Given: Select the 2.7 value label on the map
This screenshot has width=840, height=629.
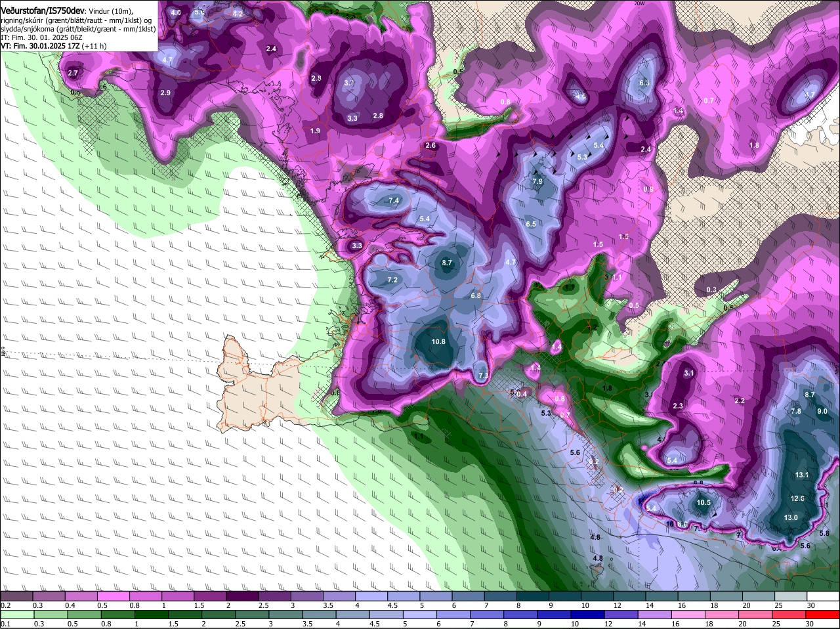Looking at the screenshot, I should click(73, 73).
